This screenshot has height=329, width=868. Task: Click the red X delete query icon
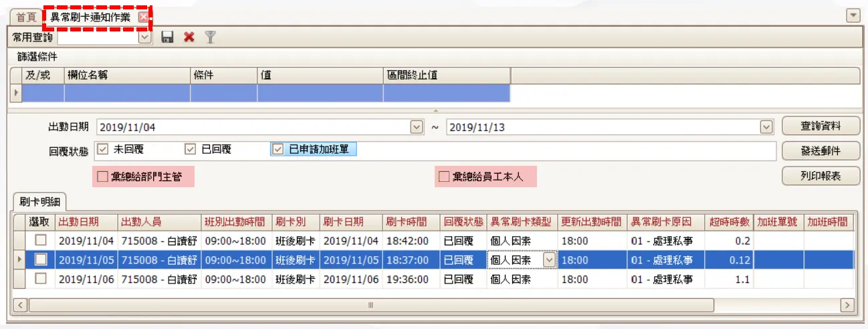(189, 37)
